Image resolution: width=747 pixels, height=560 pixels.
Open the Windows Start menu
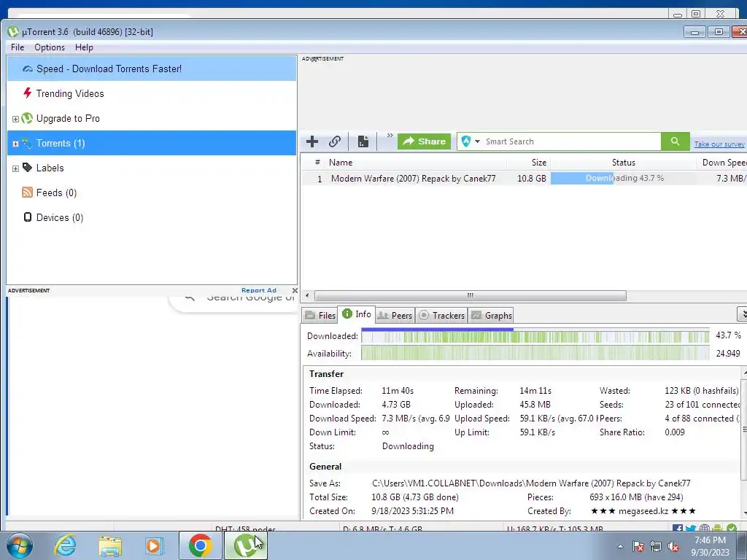[x=19, y=545]
